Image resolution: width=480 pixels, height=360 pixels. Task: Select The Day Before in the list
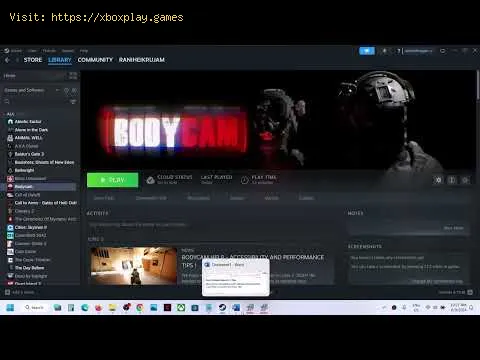29,268
